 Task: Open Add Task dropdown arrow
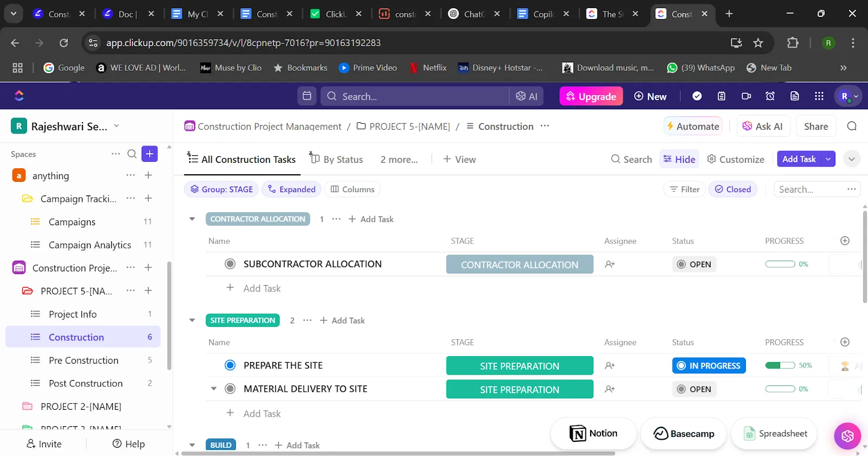[828, 159]
